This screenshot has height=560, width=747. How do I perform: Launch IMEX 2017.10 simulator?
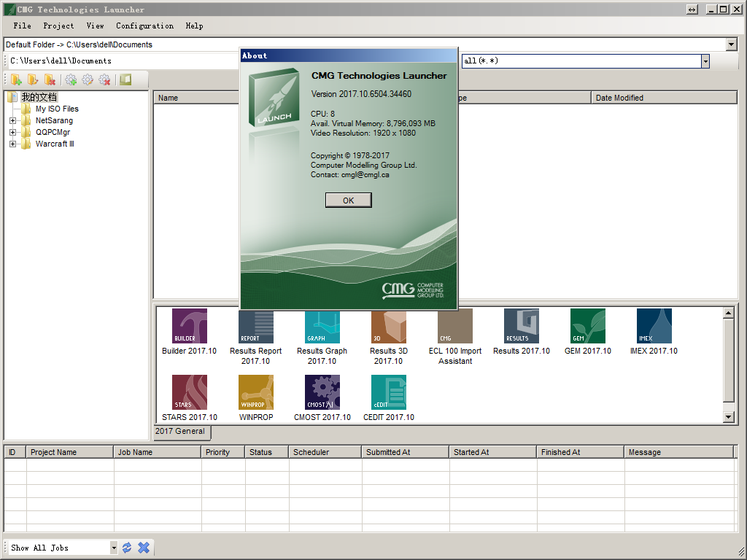point(654,332)
